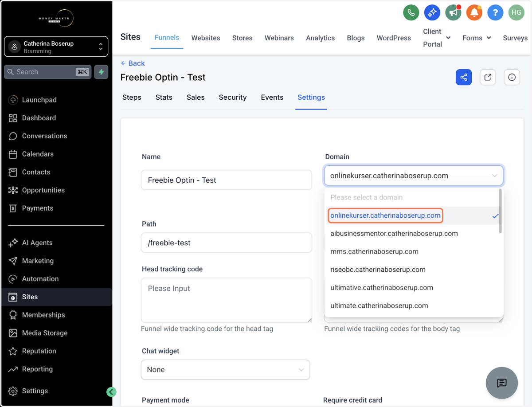Open Surveys tab in top nav
Screen dimensions: 532x407
(x=515, y=38)
